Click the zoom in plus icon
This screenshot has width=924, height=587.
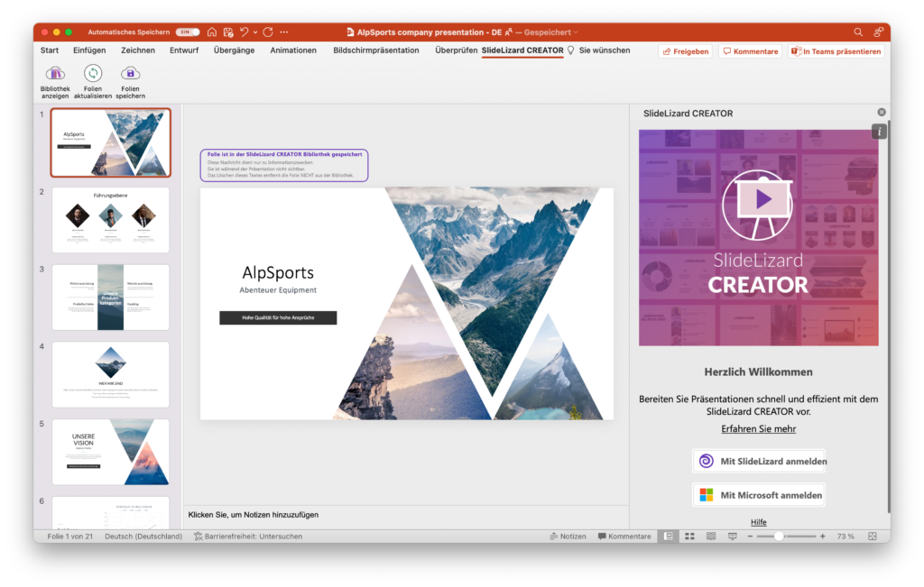(x=823, y=537)
